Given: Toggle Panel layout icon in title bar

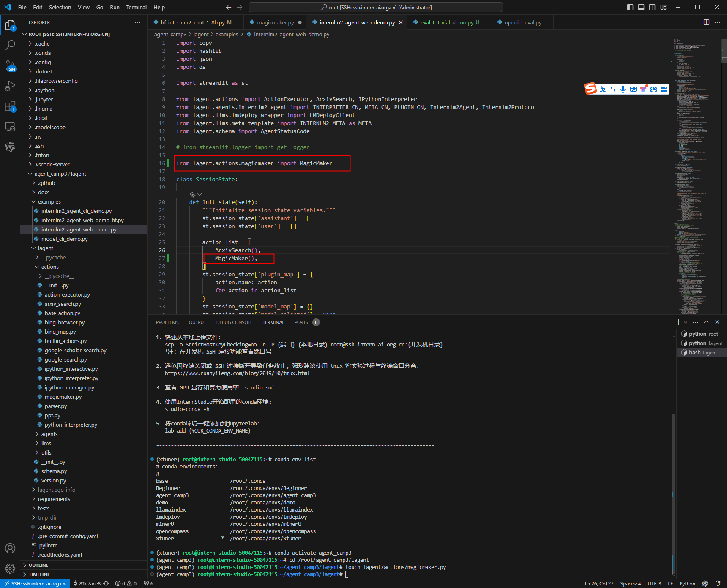Looking at the screenshot, I should [x=641, y=7].
